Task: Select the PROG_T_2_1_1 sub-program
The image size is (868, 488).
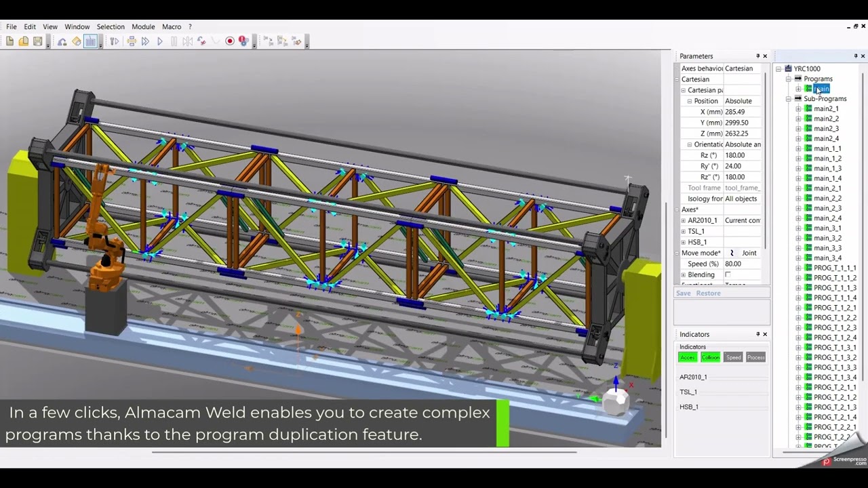Action: click(x=835, y=387)
